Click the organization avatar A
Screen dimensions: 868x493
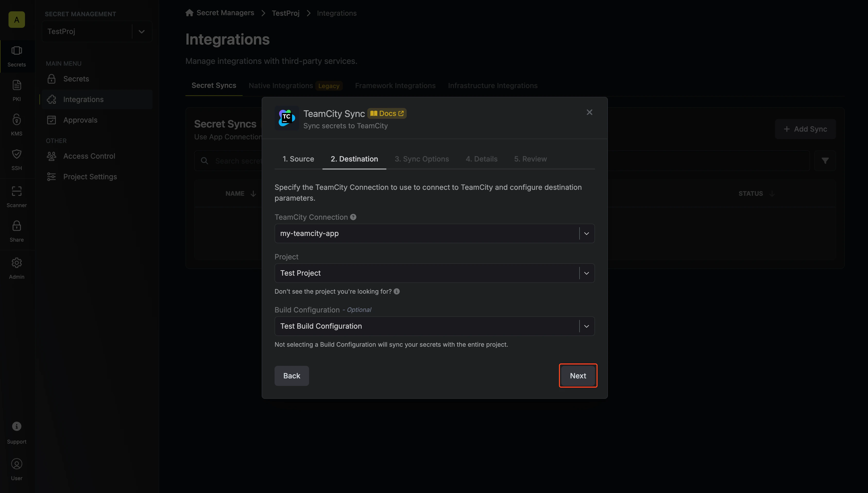16,20
